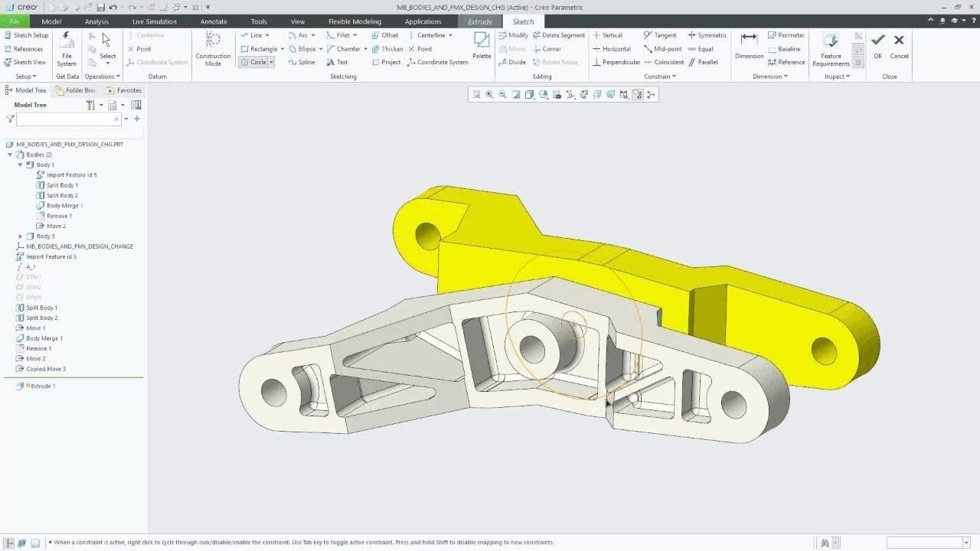Open the Circle tool dropdown arrow
This screenshot has height=551, width=980.
[271, 62]
